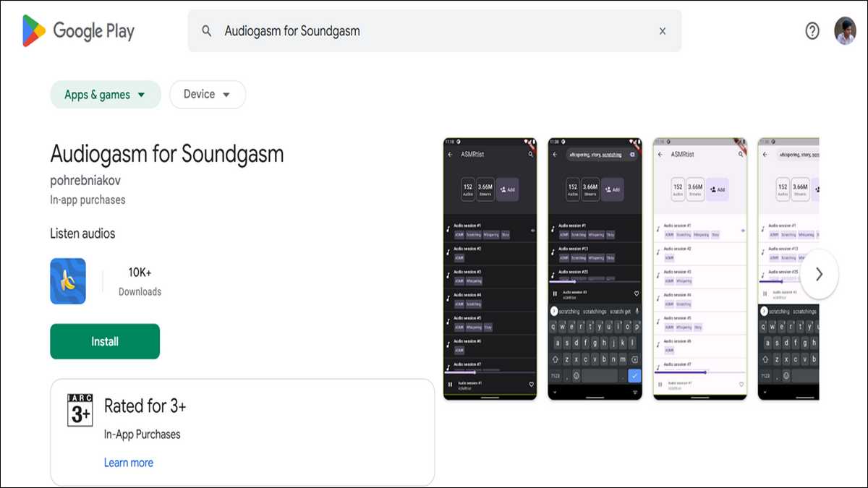Click the search magnifier icon
The image size is (868, 488).
pos(207,31)
